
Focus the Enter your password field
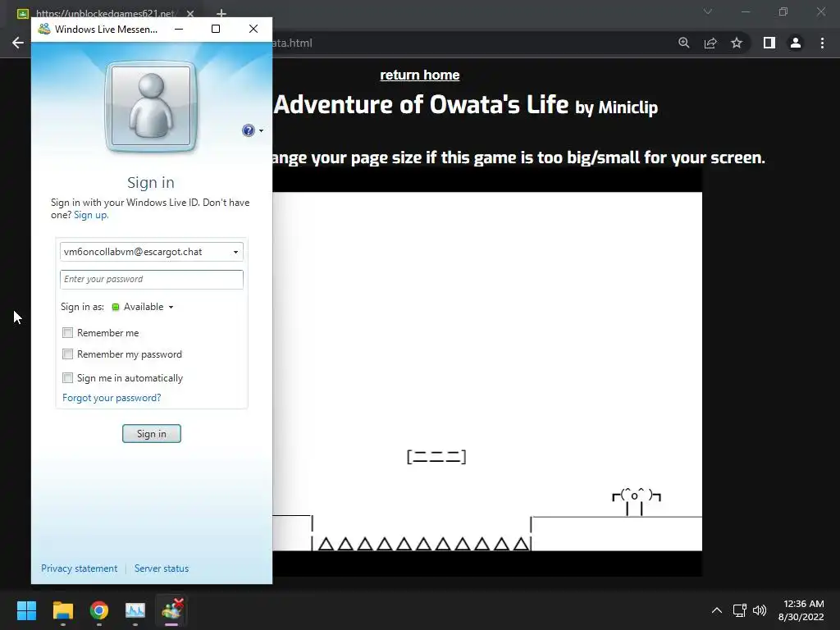pos(152,279)
